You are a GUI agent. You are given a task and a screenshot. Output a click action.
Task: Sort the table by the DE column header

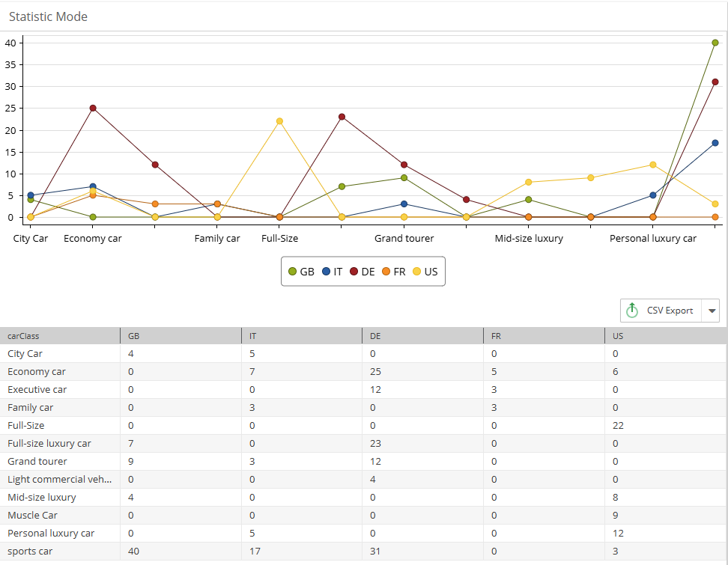(x=374, y=335)
